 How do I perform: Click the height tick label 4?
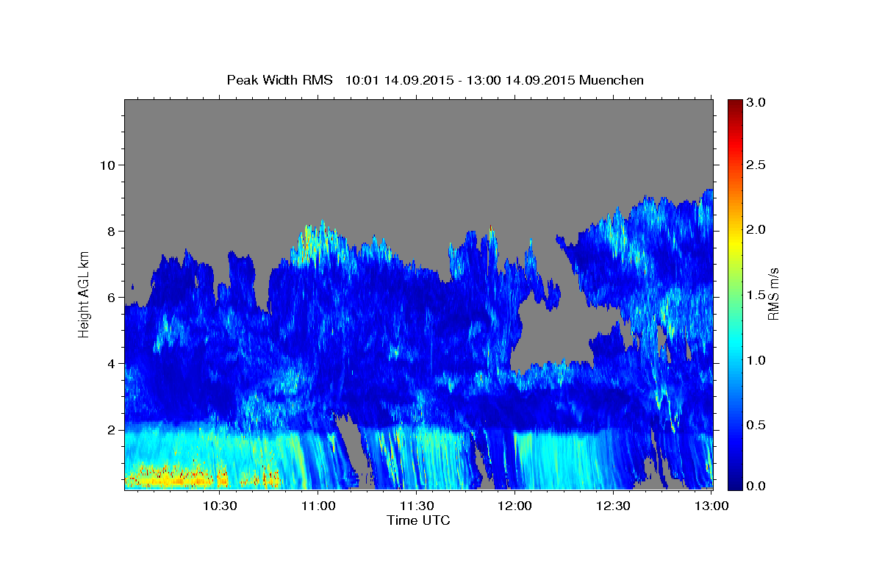click(x=113, y=363)
